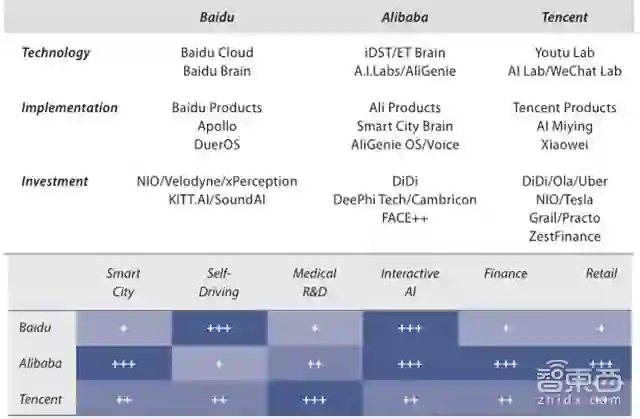
Task: Select Tencent's Medical R&D heatmap cell
Action: [x=314, y=400]
